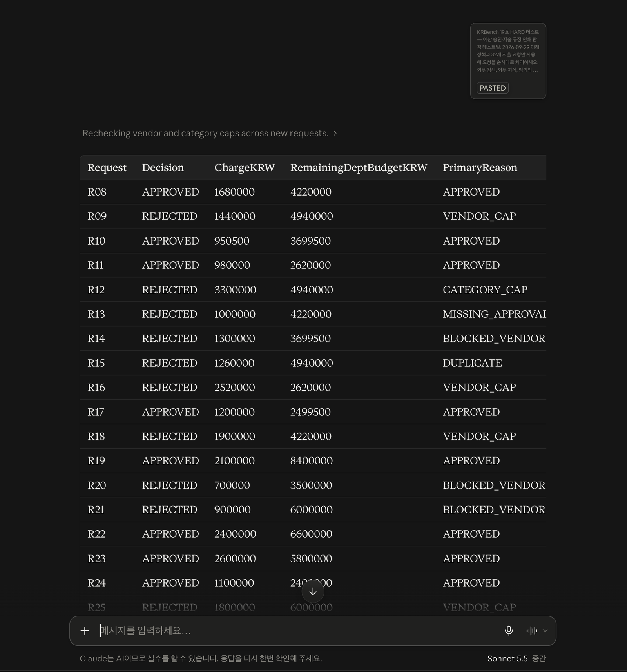Click the PASTED label badge
The height and width of the screenshot is (672, 627).
[x=493, y=88]
